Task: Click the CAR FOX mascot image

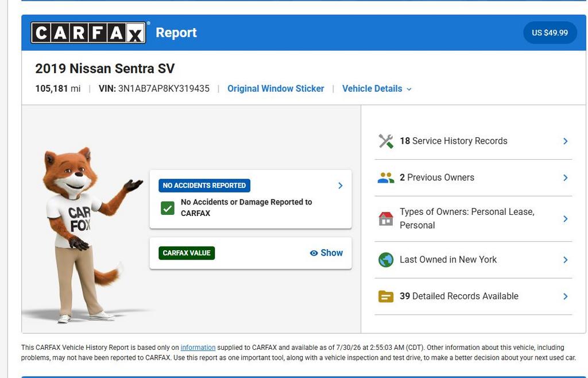Action: (x=89, y=235)
